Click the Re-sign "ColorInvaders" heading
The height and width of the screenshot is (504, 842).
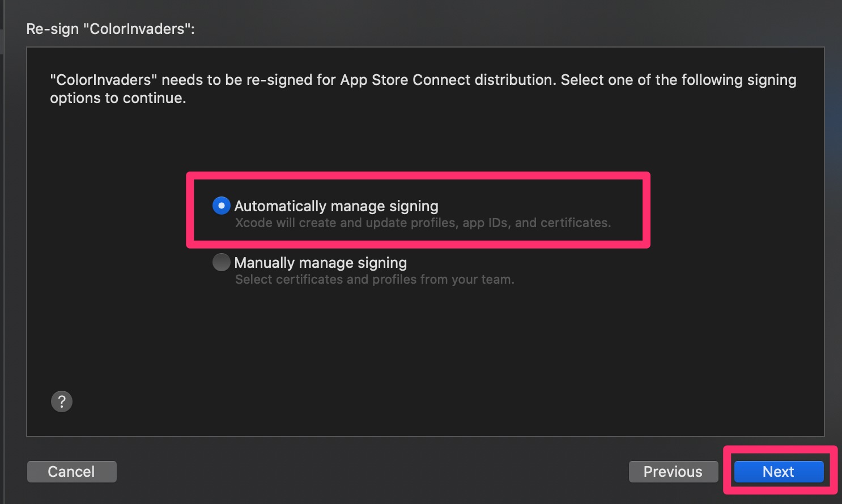[110, 29]
